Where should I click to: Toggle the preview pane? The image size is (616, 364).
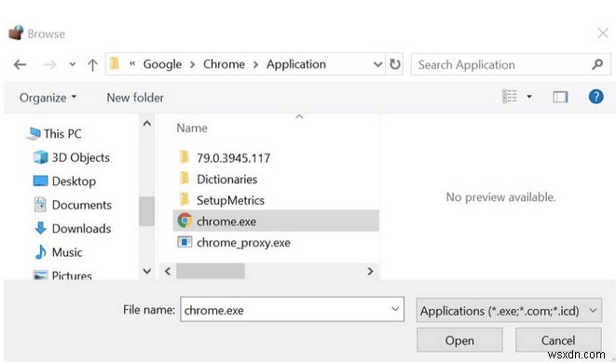tap(560, 97)
